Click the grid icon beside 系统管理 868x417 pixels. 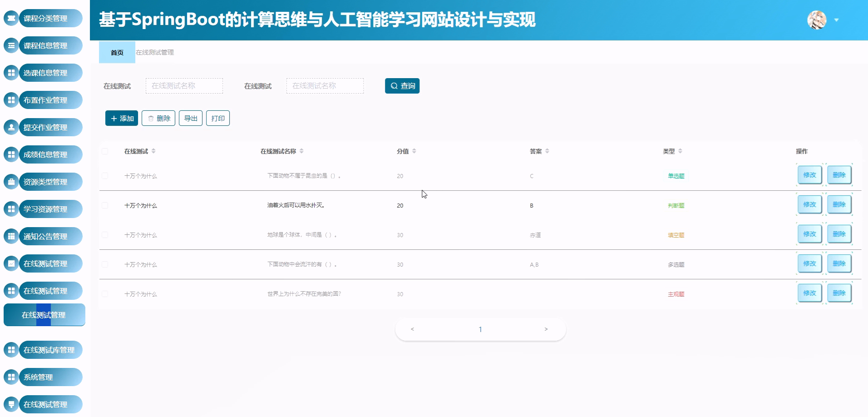pyautogui.click(x=11, y=377)
